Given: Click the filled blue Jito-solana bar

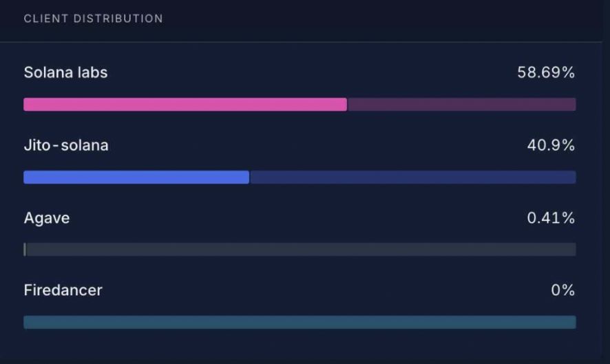Looking at the screenshot, I should (136, 177).
